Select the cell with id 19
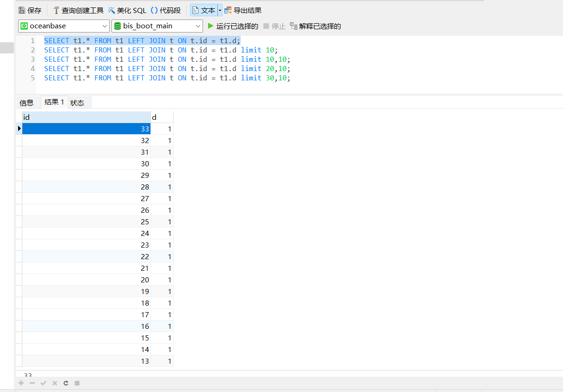The height and width of the screenshot is (392, 563). click(86, 291)
